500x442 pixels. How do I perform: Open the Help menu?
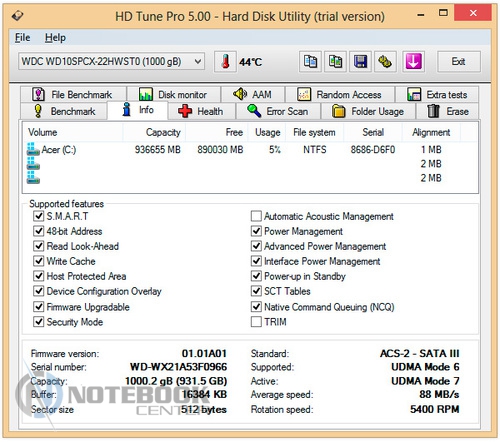pos(55,38)
